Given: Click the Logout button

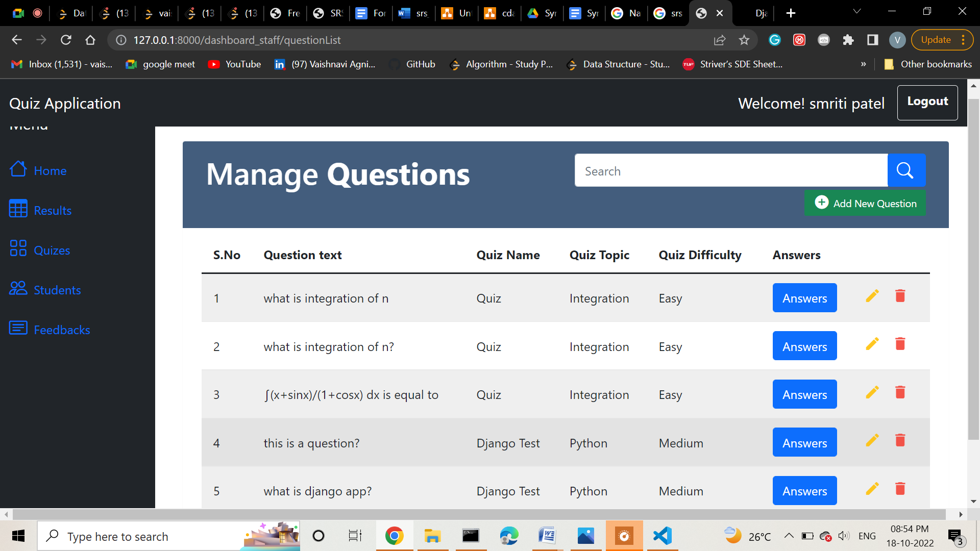Looking at the screenshot, I should [x=927, y=102].
